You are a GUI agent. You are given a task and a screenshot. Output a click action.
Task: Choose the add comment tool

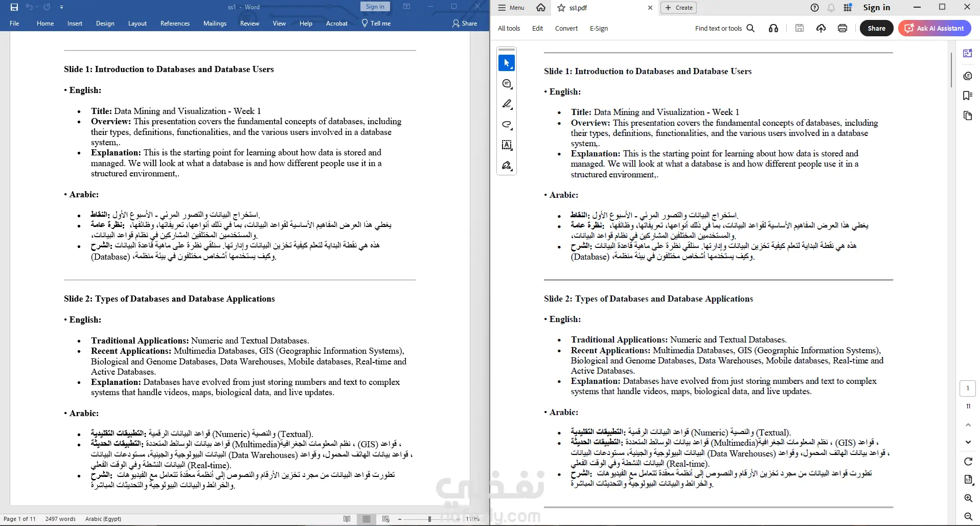(x=507, y=84)
